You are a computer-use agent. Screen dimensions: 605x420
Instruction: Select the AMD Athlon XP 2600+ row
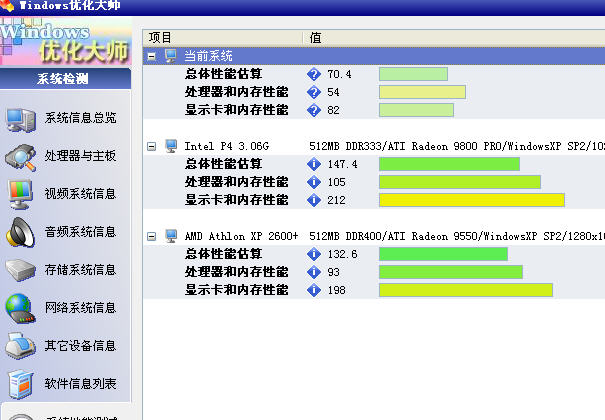[374, 236]
